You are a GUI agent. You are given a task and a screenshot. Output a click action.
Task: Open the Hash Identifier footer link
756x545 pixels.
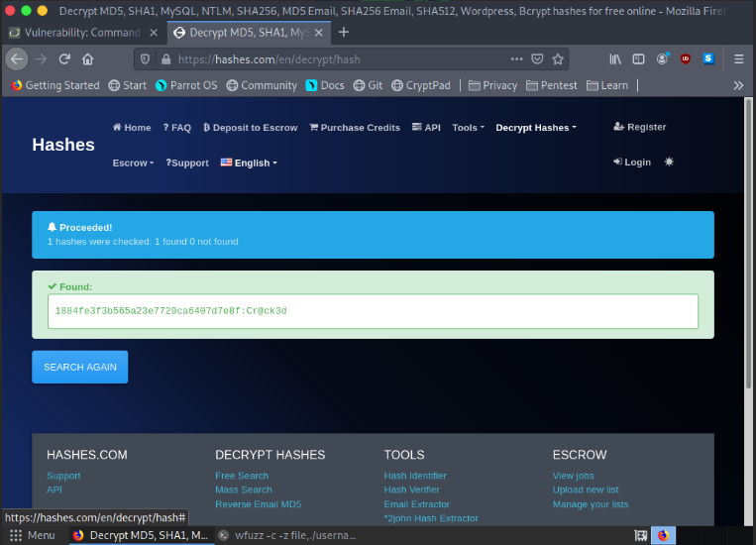pyautogui.click(x=415, y=476)
